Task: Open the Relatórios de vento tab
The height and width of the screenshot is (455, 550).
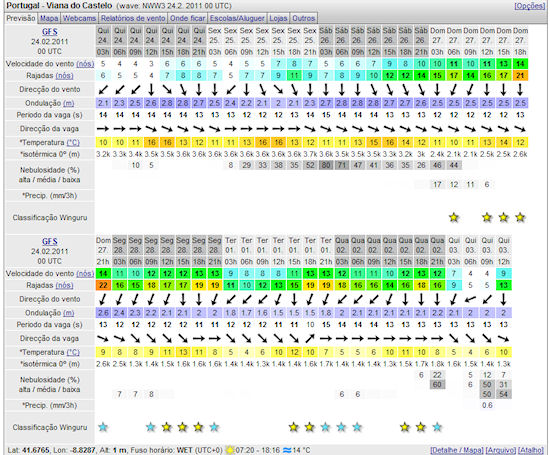Action: (133, 18)
